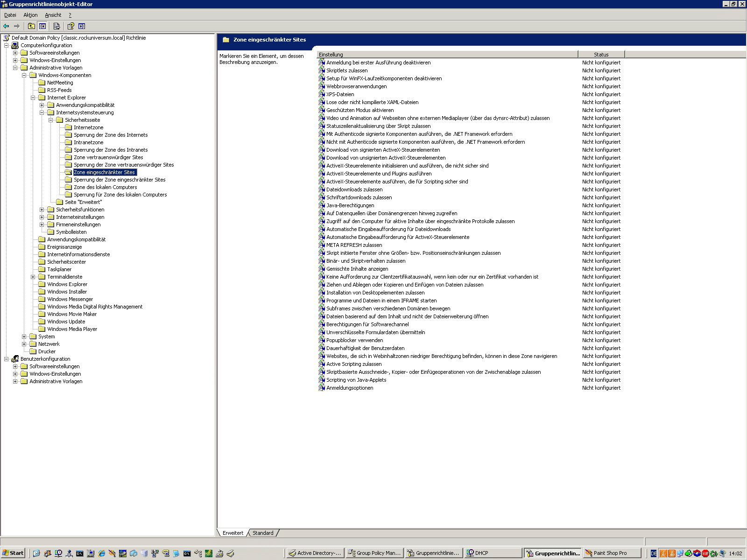Click the Computerkonfiguration computer icon
Viewport: 747px width, 560px height.
pyautogui.click(x=15, y=45)
